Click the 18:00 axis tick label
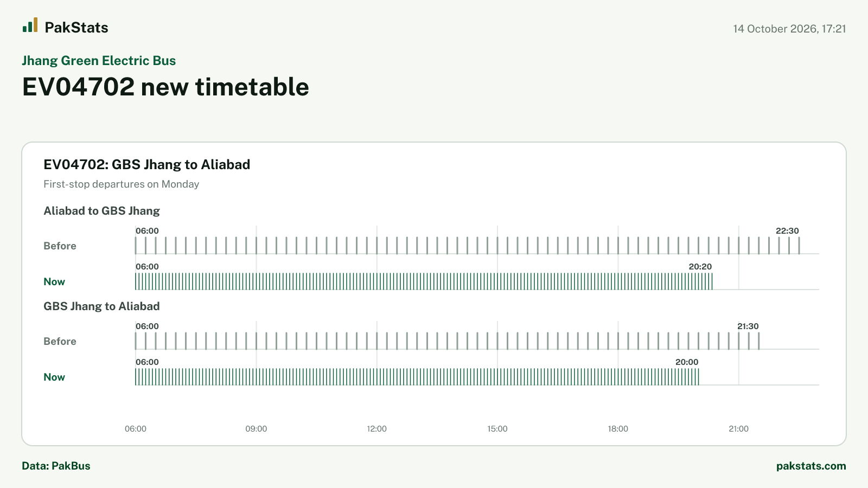Screen dimensions: 868x488 click(618, 429)
